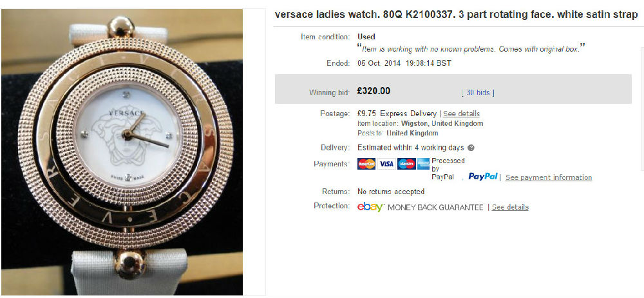The height and width of the screenshot is (298, 644).
Task: Click the delivery estimate help icon
Action: [471, 148]
